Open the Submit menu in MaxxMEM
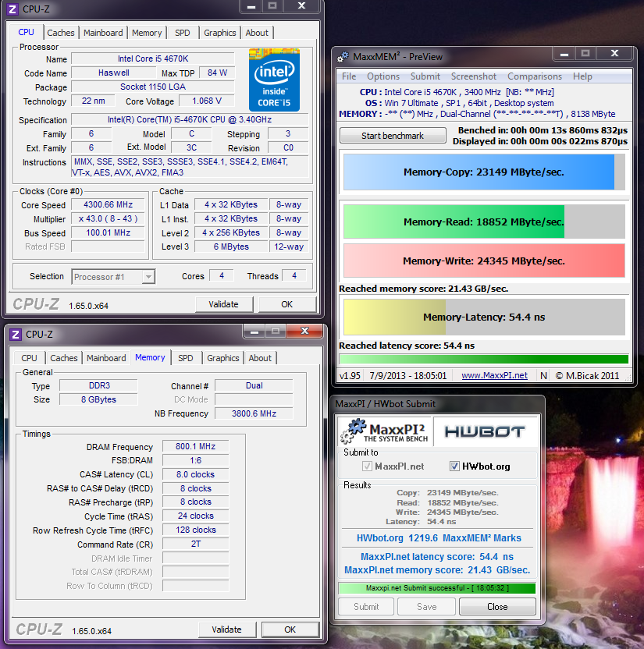The height and width of the screenshot is (649, 644). point(425,76)
